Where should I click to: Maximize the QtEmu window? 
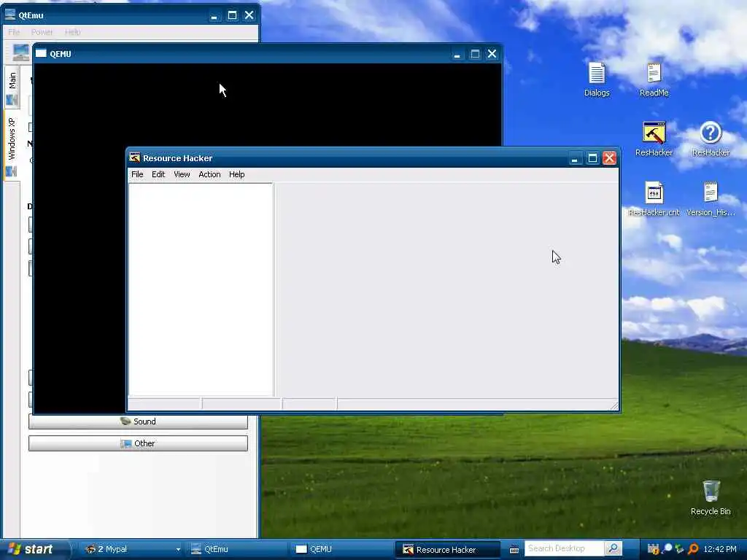[x=232, y=15]
